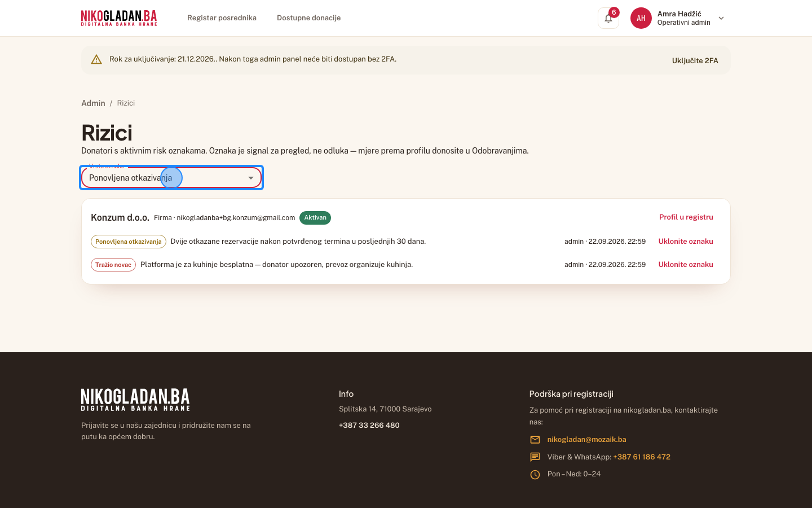Click the Konzum d.o.o. donor name

click(120, 218)
